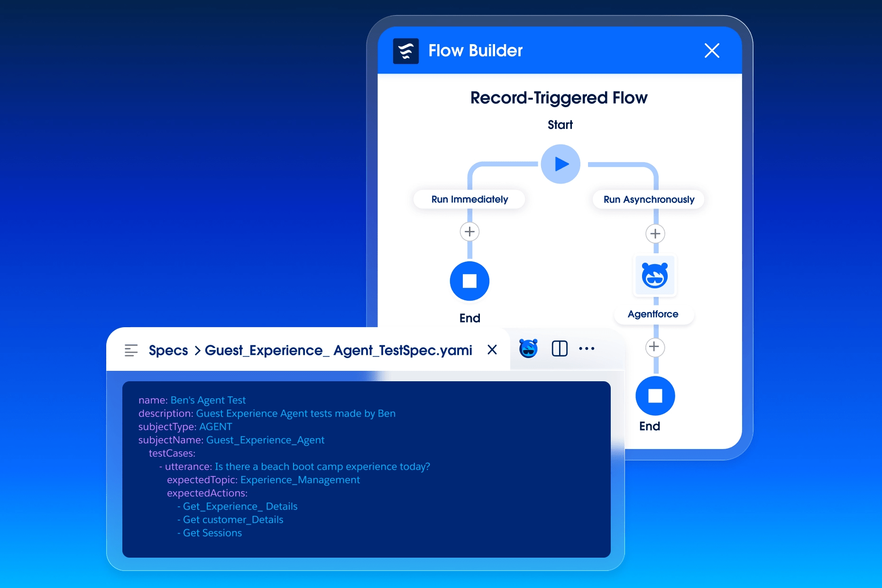Add element below the Agentforce node

pos(654,347)
